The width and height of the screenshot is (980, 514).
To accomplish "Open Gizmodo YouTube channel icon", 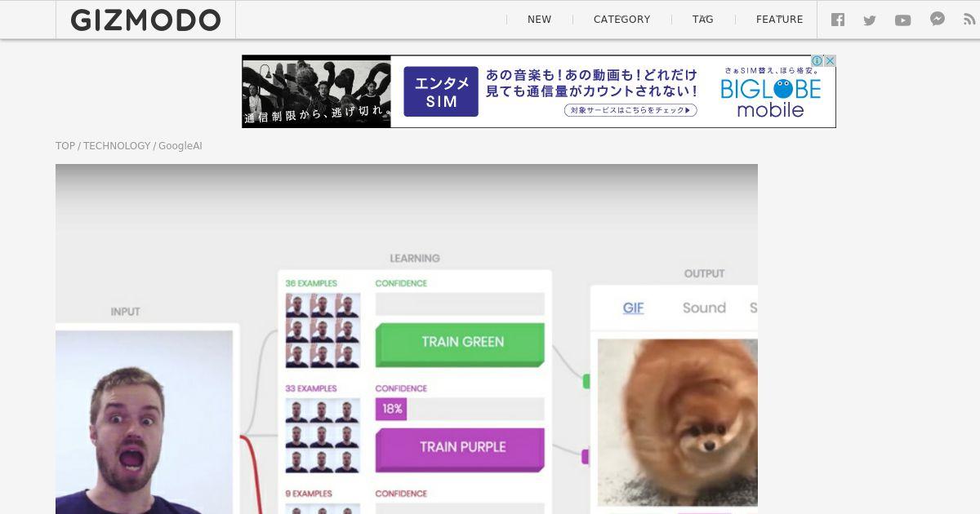I will tap(902, 20).
